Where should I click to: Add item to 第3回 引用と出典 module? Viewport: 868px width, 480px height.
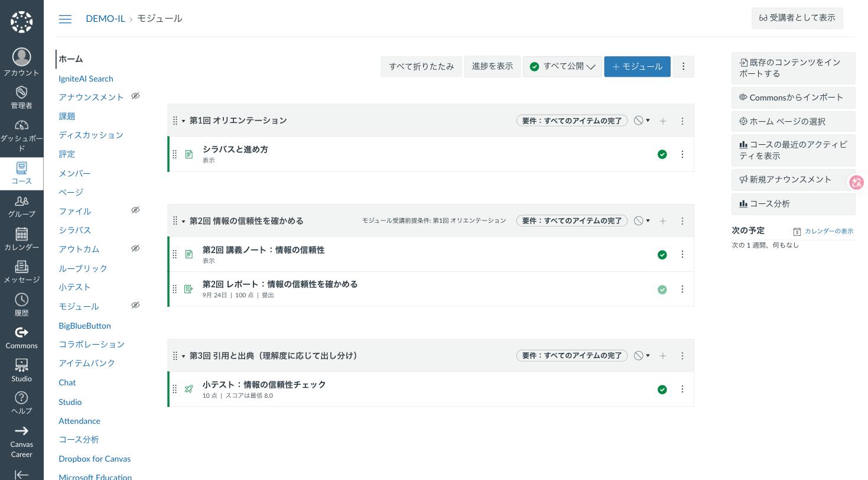(x=663, y=356)
